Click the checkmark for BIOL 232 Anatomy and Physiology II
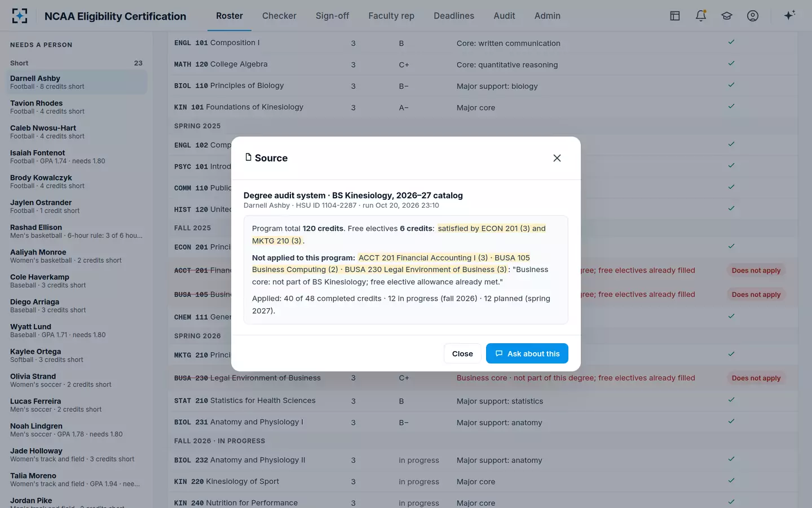The image size is (812, 508). click(x=731, y=459)
